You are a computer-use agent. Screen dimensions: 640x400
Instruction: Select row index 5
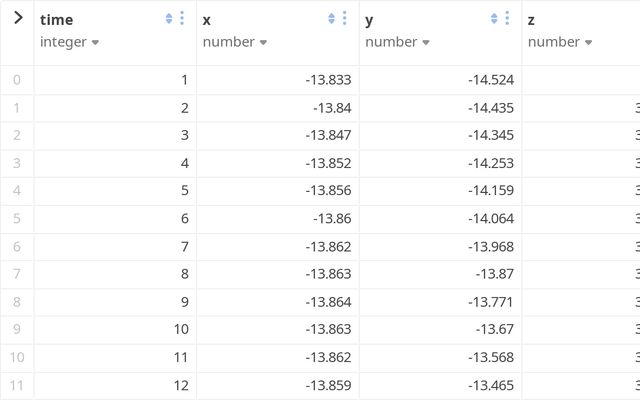(x=16, y=218)
